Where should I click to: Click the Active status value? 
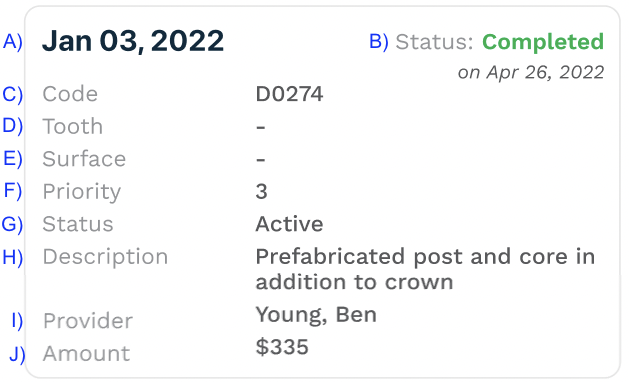click(289, 224)
